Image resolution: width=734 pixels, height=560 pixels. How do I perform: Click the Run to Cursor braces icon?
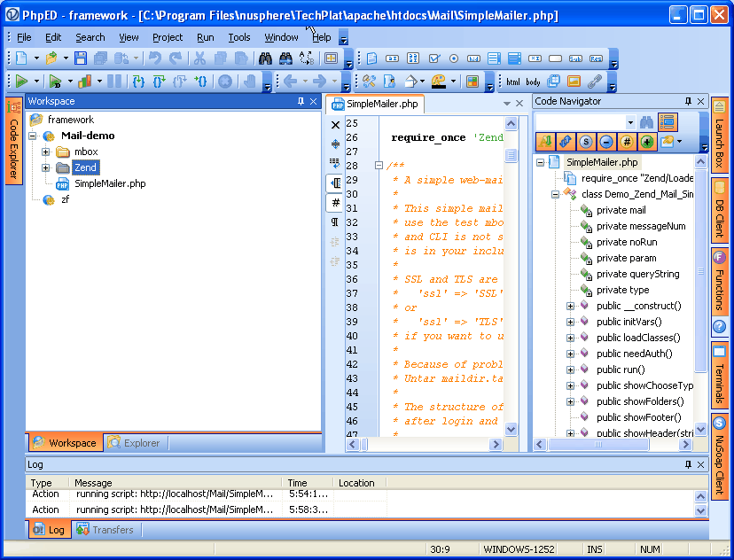(x=201, y=82)
